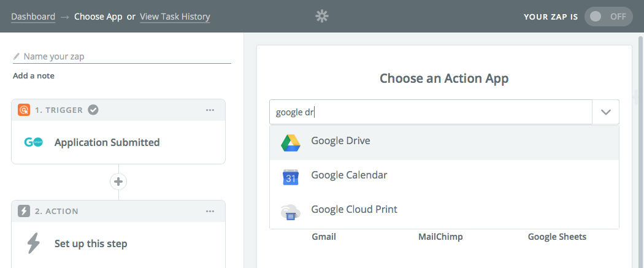This screenshot has width=644, height=268.
Task: Click the Zapier asterisk logo icon
Action: pos(322,17)
